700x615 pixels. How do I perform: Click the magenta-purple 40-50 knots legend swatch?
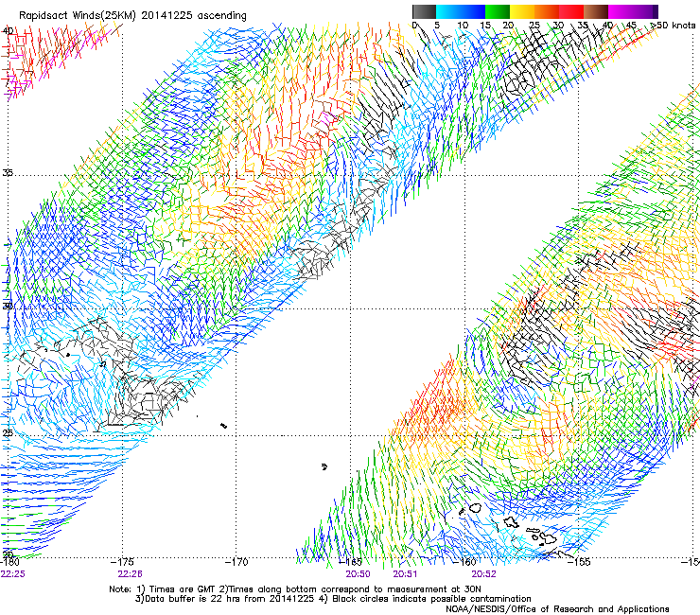point(633,11)
